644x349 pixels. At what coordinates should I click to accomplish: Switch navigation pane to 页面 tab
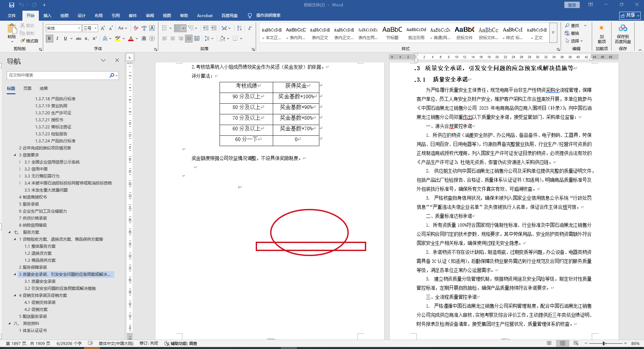click(27, 89)
